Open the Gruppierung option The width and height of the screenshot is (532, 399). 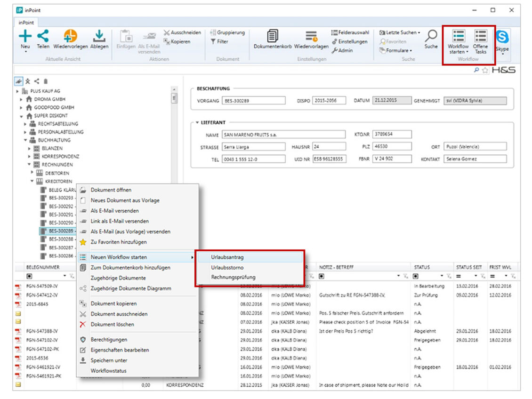click(227, 32)
